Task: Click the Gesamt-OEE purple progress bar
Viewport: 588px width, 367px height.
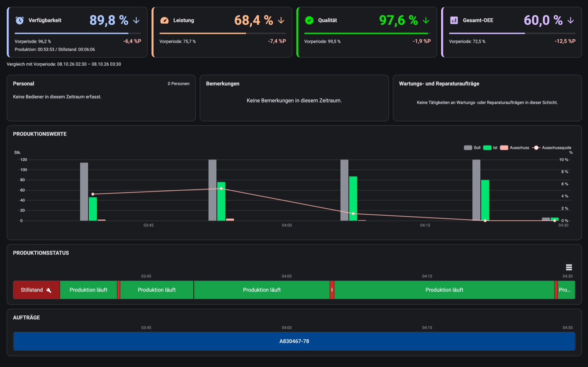Action: click(x=512, y=33)
